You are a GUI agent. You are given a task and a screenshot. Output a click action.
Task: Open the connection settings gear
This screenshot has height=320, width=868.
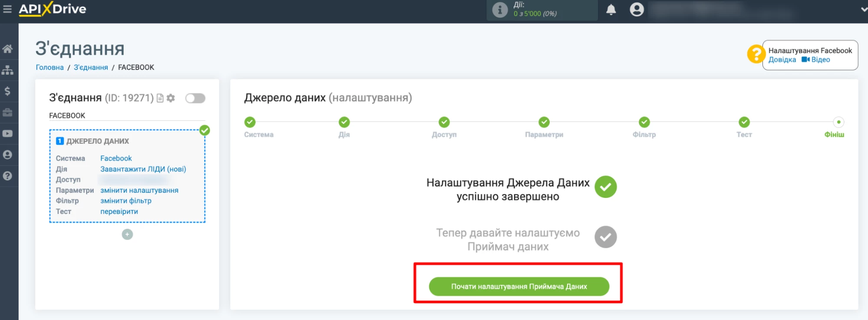171,98
